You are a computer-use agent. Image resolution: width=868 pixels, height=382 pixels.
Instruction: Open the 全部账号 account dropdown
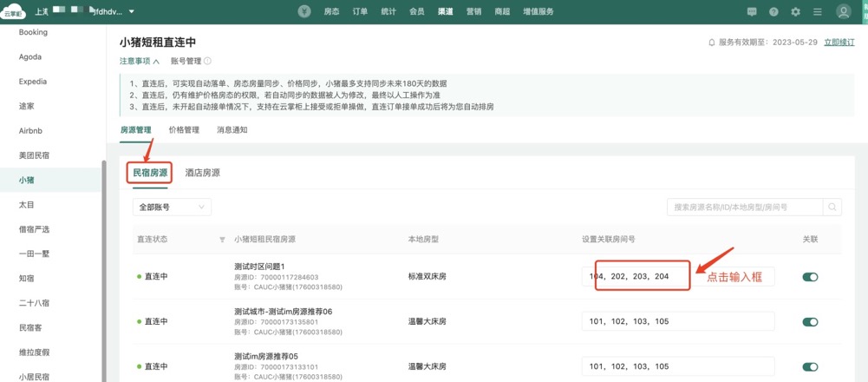(172, 207)
